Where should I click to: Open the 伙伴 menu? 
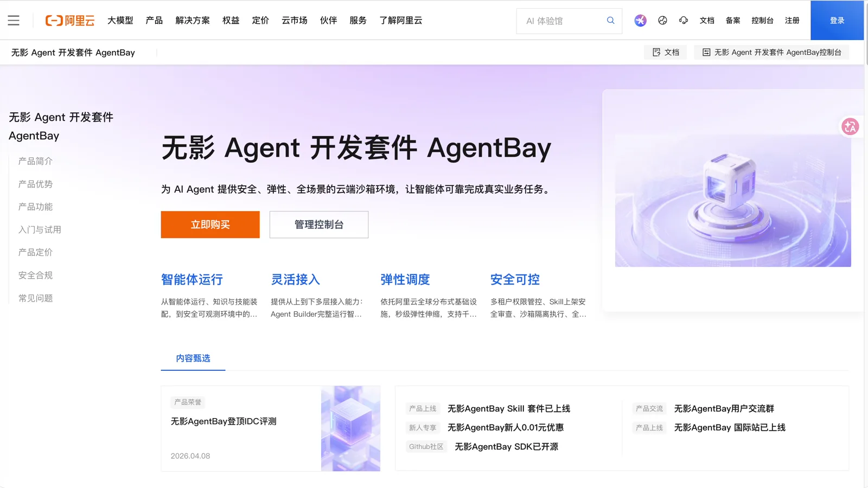pos(328,21)
